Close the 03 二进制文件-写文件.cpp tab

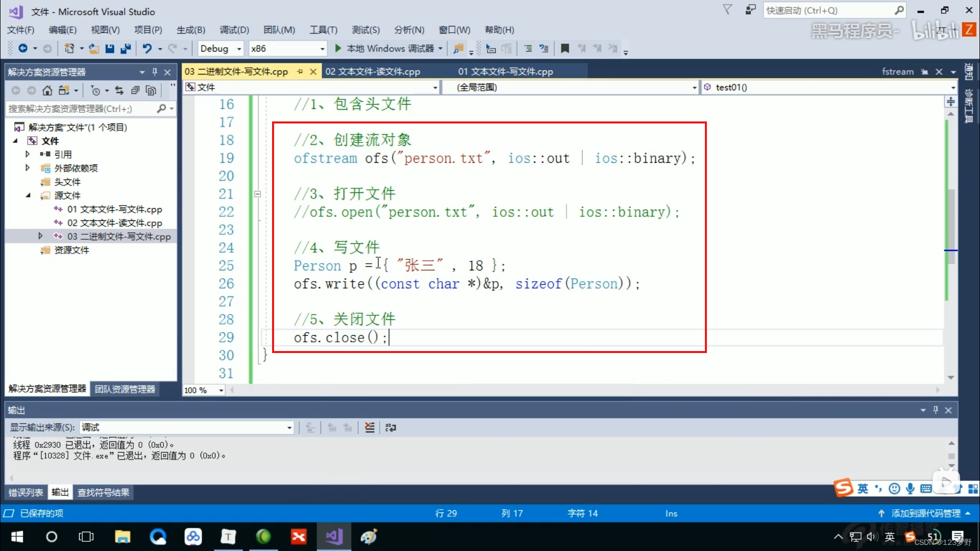click(313, 72)
